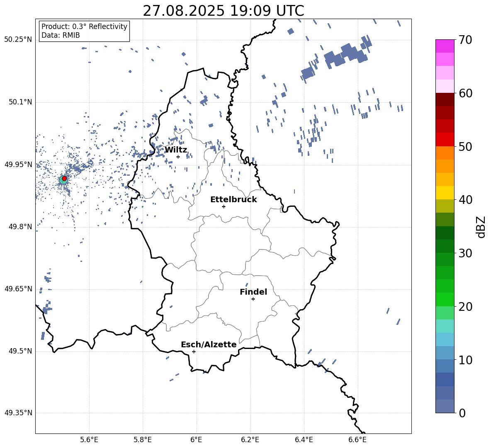Click the 5.6°E longitude label
Viewport: 491px width, 448px height.
coord(89,440)
